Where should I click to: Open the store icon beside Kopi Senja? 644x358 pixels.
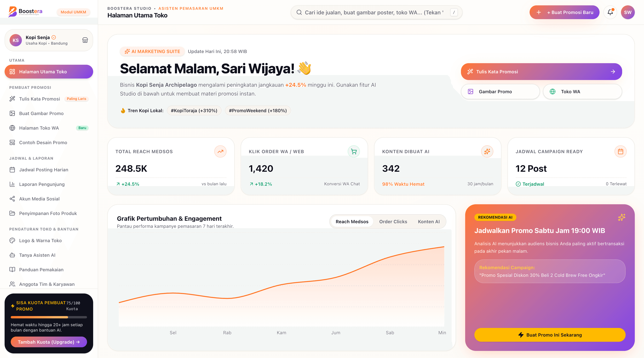(85, 40)
